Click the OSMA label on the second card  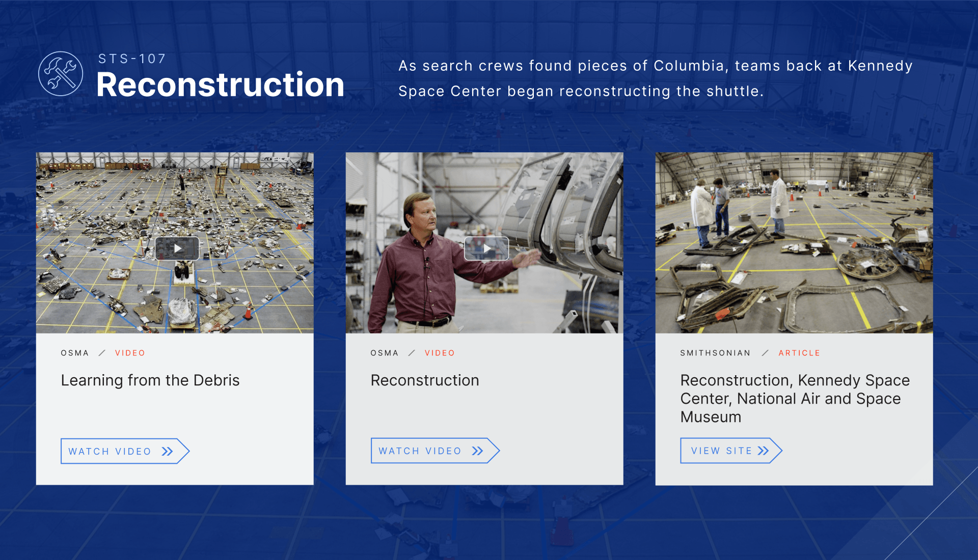tap(385, 353)
